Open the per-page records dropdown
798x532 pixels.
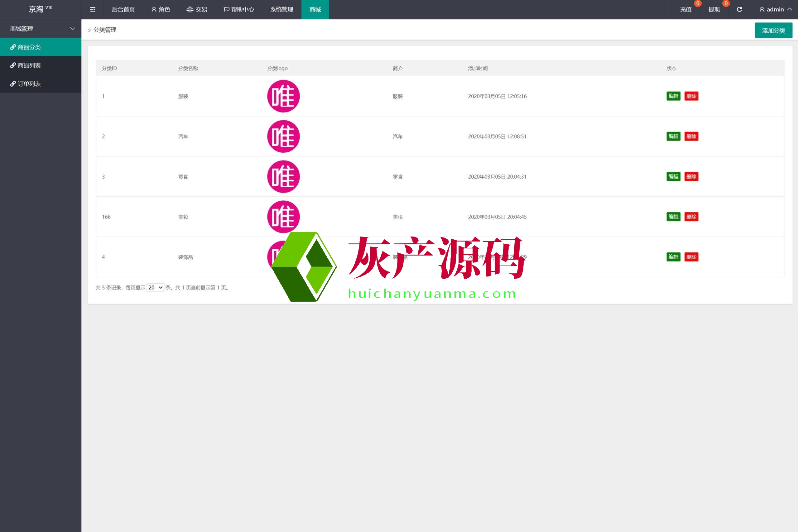[156, 287]
